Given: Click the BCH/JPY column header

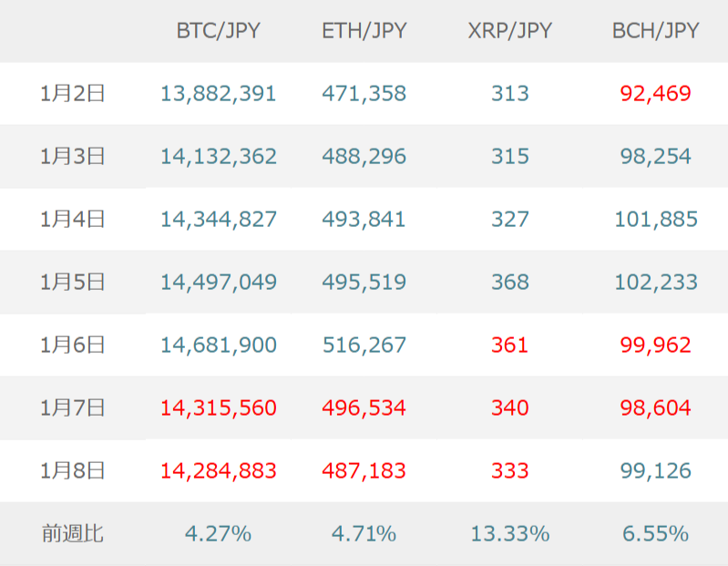Looking at the screenshot, I should pyautogui.click(x=655, y=31).
